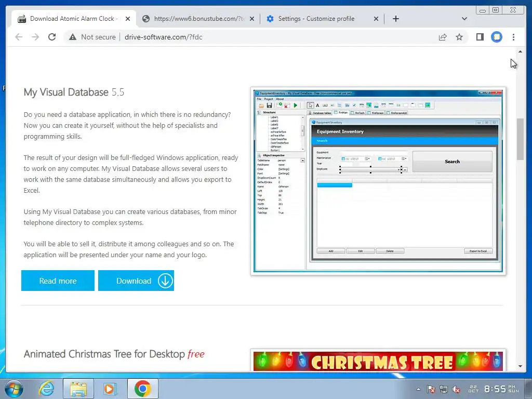Click the muted volume tray icon

456,389
